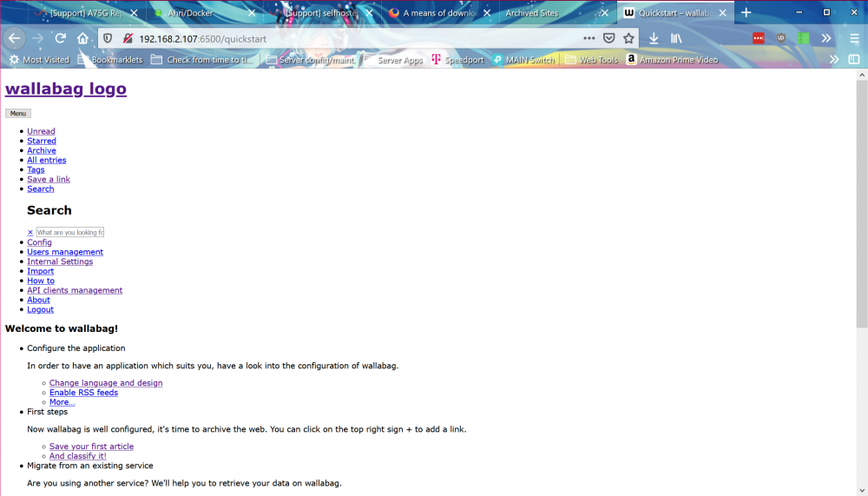Open the Bookmarklets bookmark folder
Viewport: 868px width, 496px height.
(x=110, y=59)
